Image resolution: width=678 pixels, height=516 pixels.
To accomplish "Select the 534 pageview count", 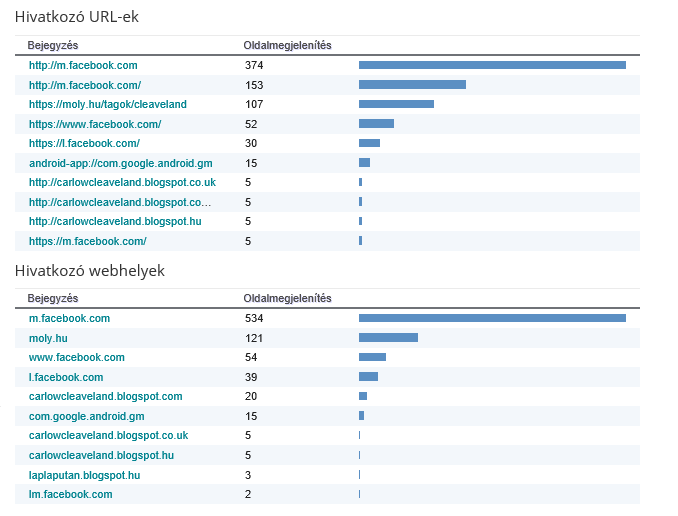I will (x=254, y=318).
